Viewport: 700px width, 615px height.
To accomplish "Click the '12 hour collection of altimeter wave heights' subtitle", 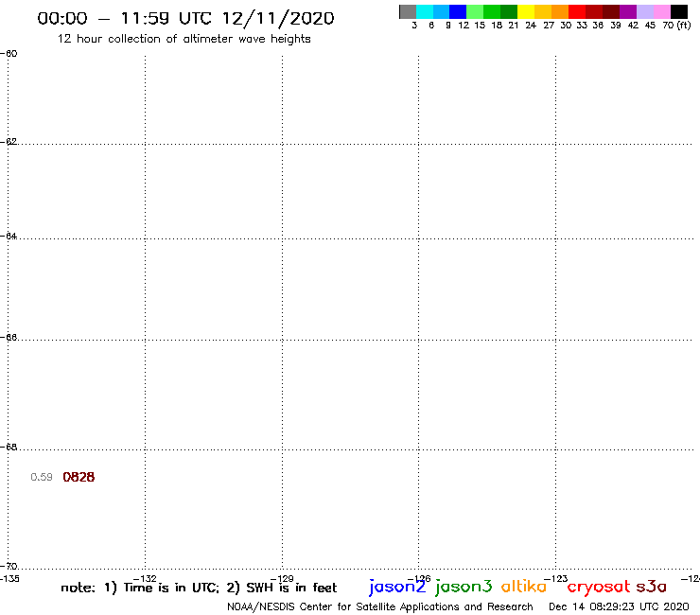I will click(184, 39).
